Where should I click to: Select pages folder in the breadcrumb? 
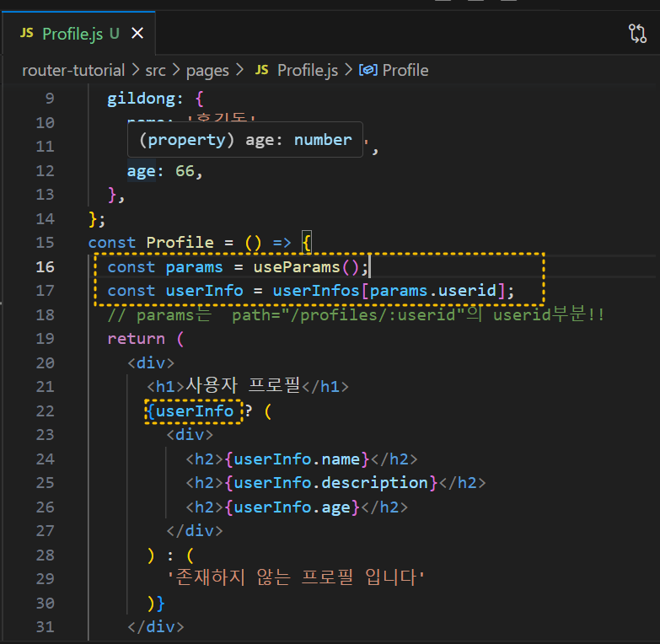[x=207, y=70]
